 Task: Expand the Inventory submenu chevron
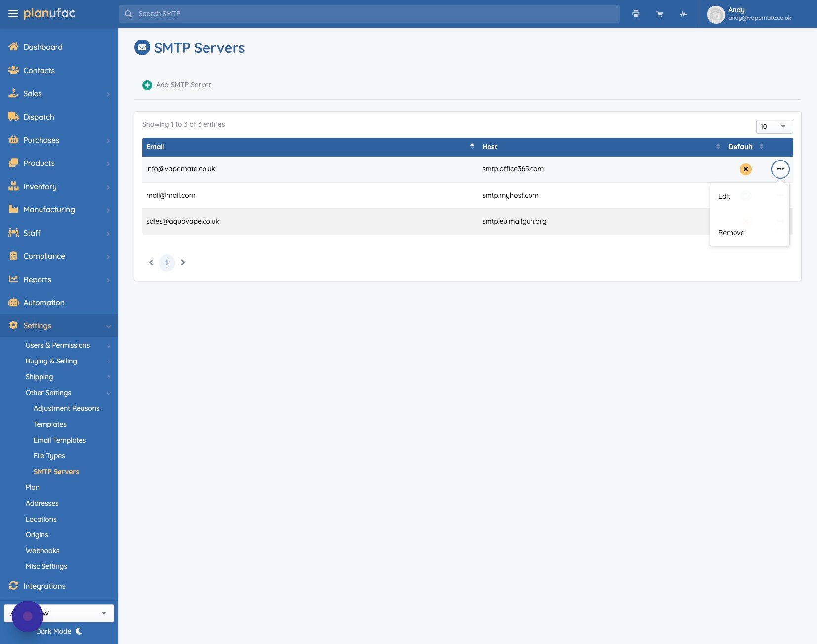click(x=108, y=187)
